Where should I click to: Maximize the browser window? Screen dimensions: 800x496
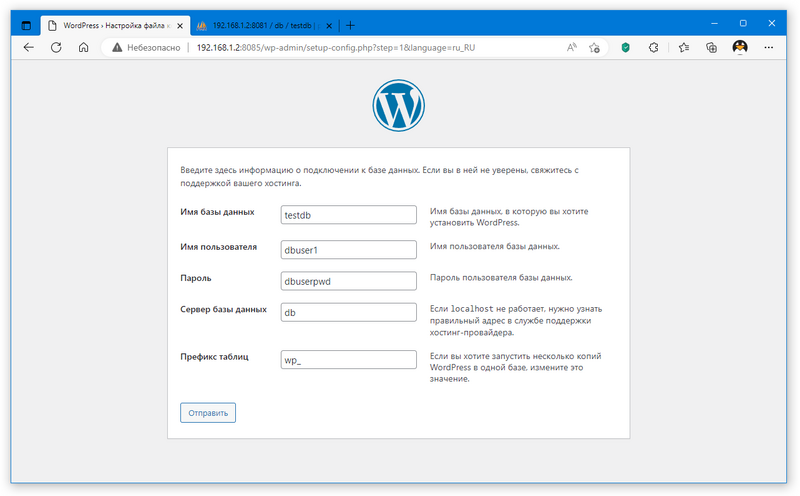[743, 23]
